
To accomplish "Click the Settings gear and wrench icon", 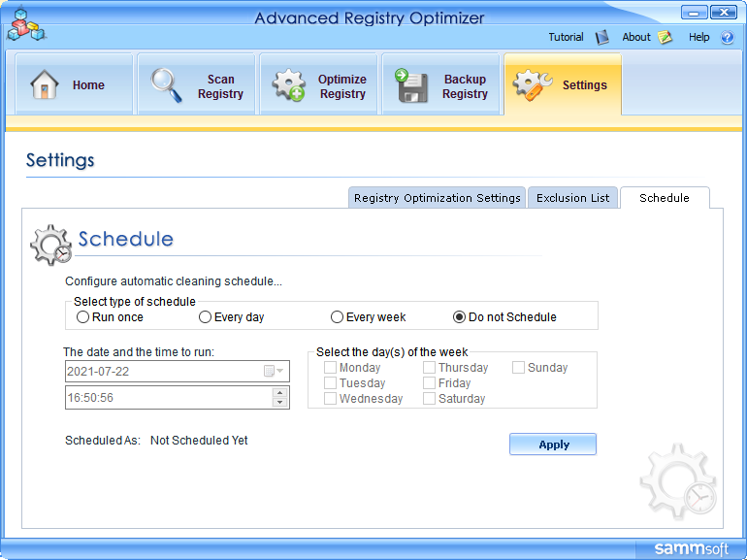I will pyautogui.click(x=533, y=85).
